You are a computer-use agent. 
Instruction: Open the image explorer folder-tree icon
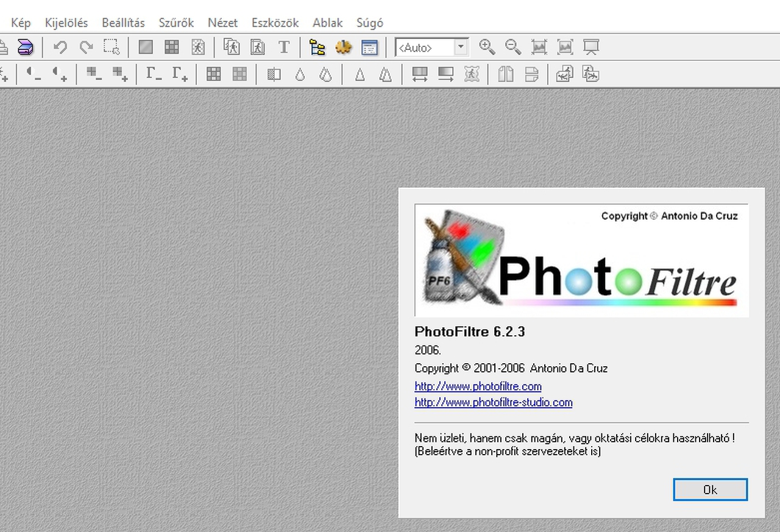pyautogui.click(x=317, y=47)
